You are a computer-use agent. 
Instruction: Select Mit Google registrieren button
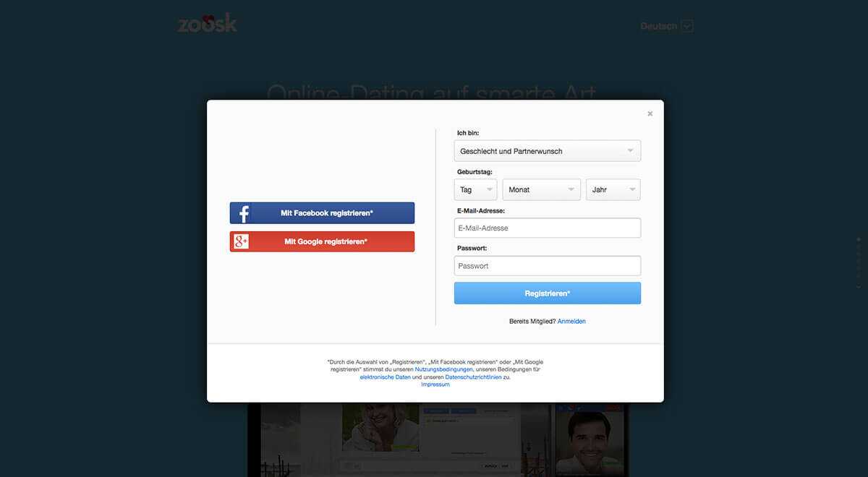[322, 241]
